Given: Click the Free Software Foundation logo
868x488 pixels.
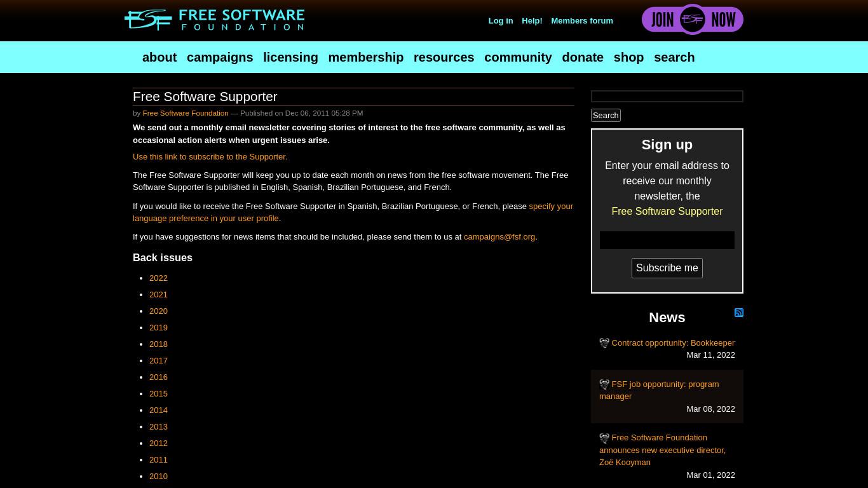Looking at the screenshot, I should coord(214,20).
